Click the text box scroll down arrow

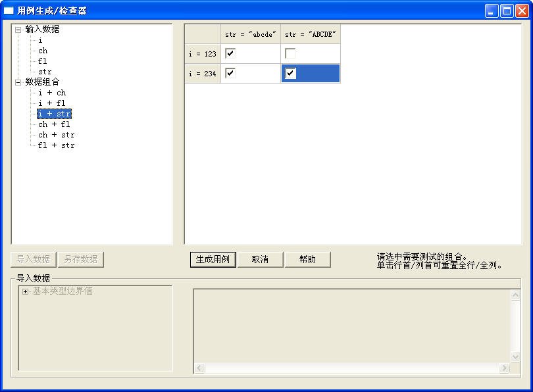pos(515,356)
